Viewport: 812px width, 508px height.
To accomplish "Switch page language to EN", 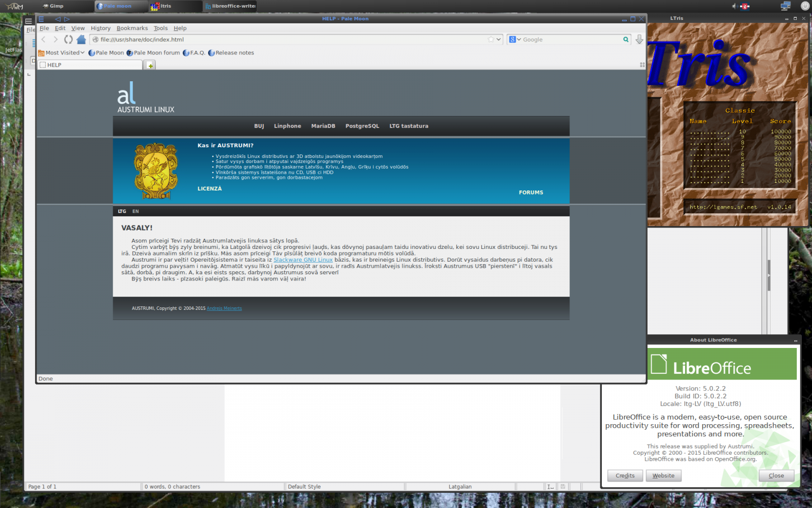I will pyautogui.click(x=136, y=211).
